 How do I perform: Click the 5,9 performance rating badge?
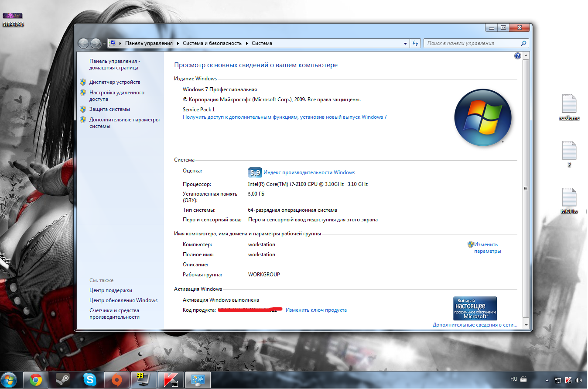(x=255, y=172)
